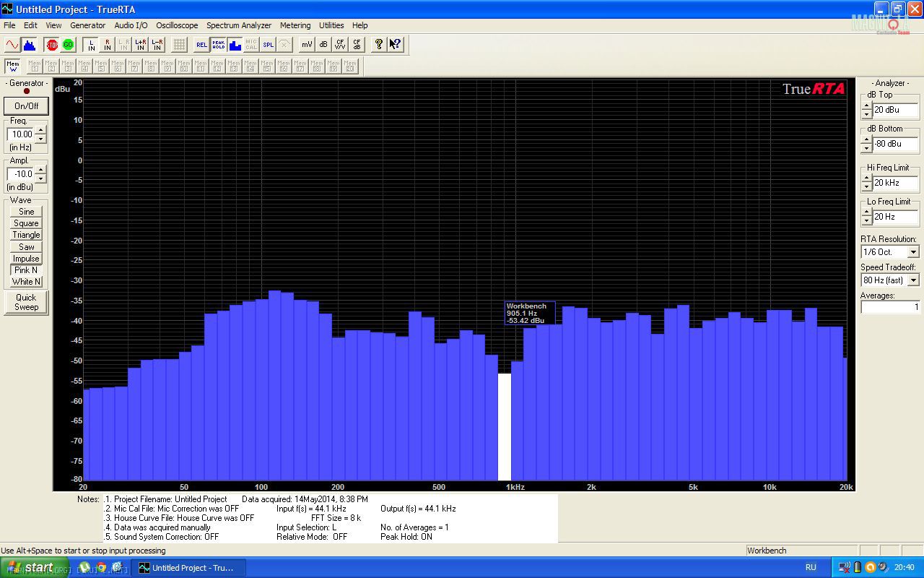This screenshot has height=578, width=924.
Task: Click the Mem 20 memory slot icon
Action: point(350,66)
